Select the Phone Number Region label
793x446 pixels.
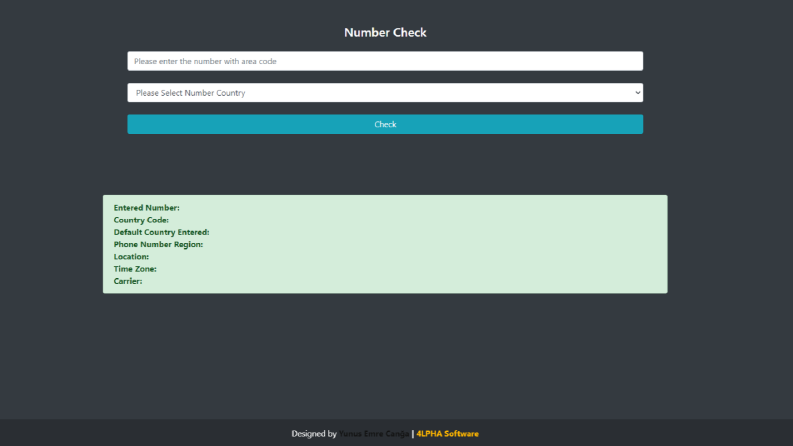click(158, 244)
